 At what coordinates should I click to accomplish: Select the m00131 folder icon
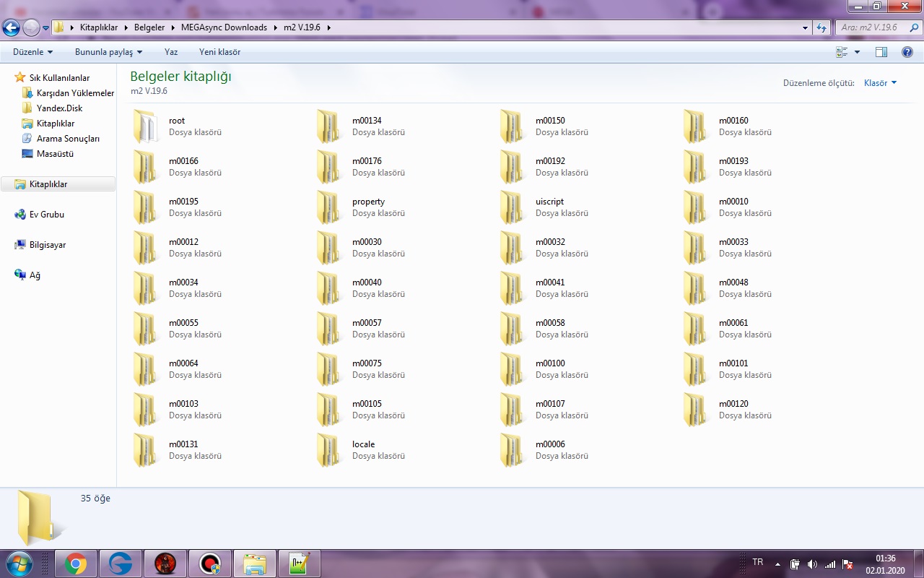coord(145,450)
